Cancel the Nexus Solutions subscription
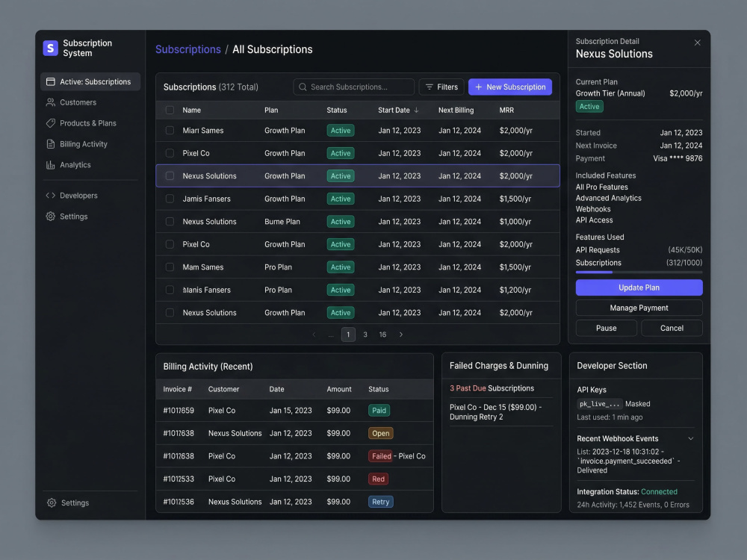The width and height of the screenshot is (747, 560). click(x=672, y=328)
